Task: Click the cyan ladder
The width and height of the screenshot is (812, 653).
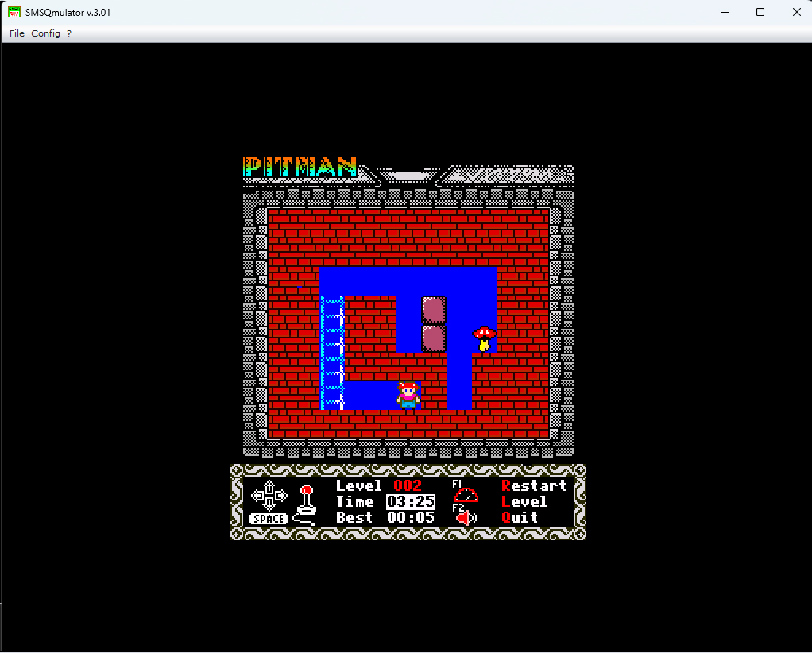Action: point(332,353)
